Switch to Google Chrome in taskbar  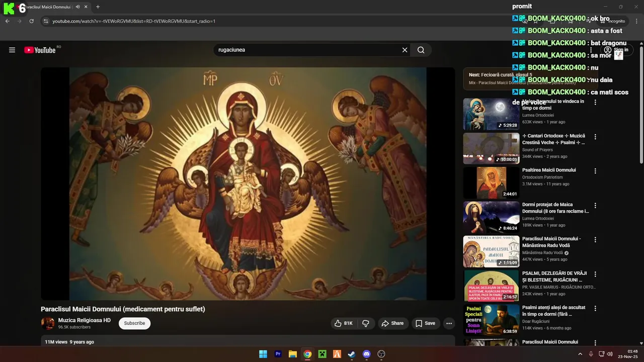[x=307, y=354]
